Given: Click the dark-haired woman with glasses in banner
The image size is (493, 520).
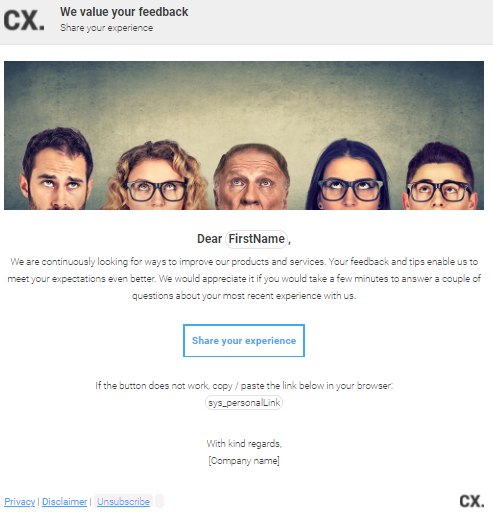Looking at the screenshot, I should (348, 175).
